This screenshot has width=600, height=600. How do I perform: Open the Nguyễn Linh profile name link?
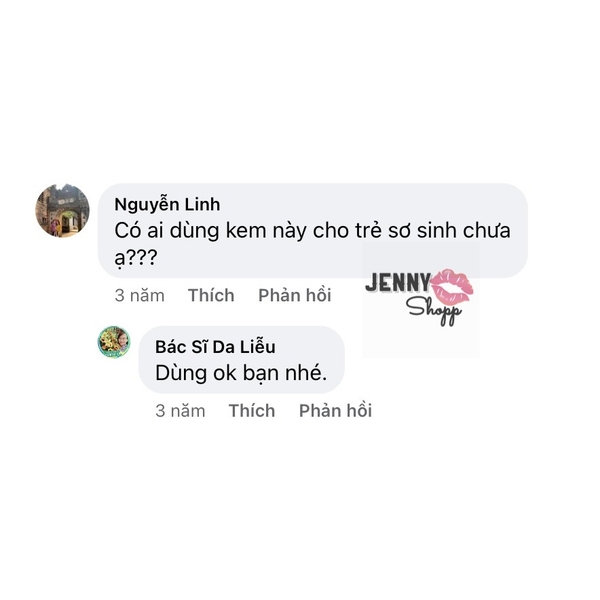click(167, 204)
